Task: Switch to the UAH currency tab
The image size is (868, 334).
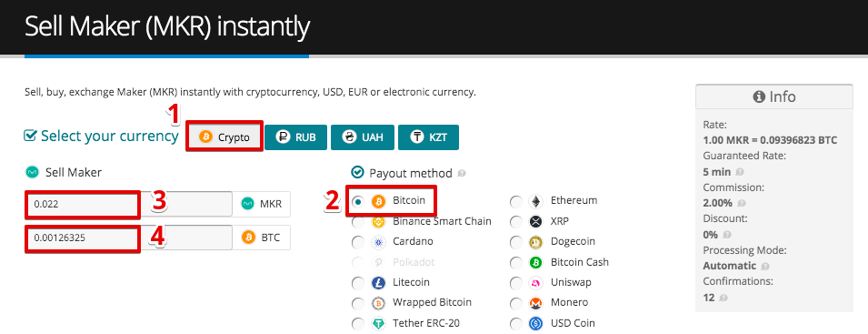Action: 363,137
